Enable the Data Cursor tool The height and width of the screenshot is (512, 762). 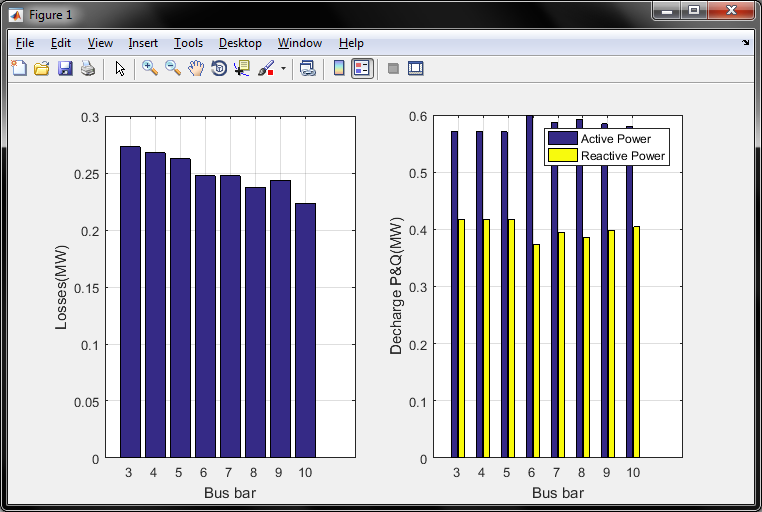[241, 69]
